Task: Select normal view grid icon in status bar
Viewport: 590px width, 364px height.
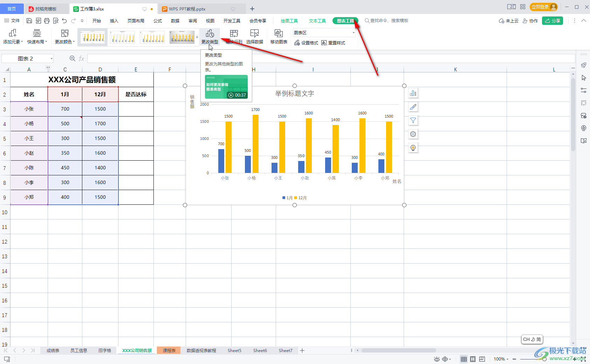Action: [464, 359]
